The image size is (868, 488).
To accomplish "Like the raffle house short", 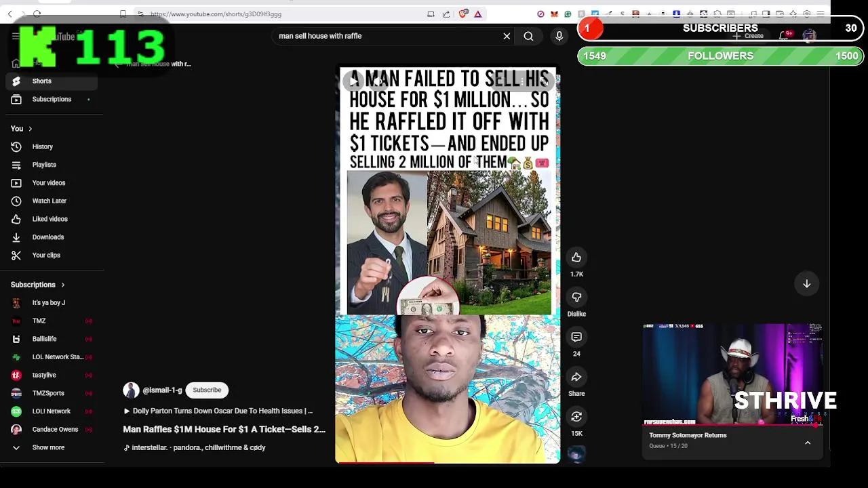I will (576, 258).
